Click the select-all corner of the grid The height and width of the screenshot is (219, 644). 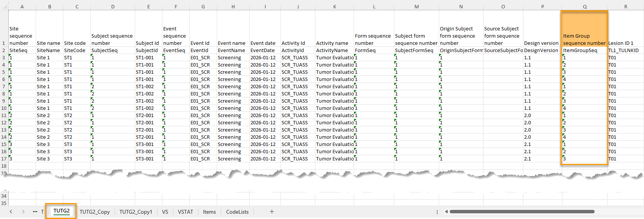pyautogui.click(x=4, y=6)
